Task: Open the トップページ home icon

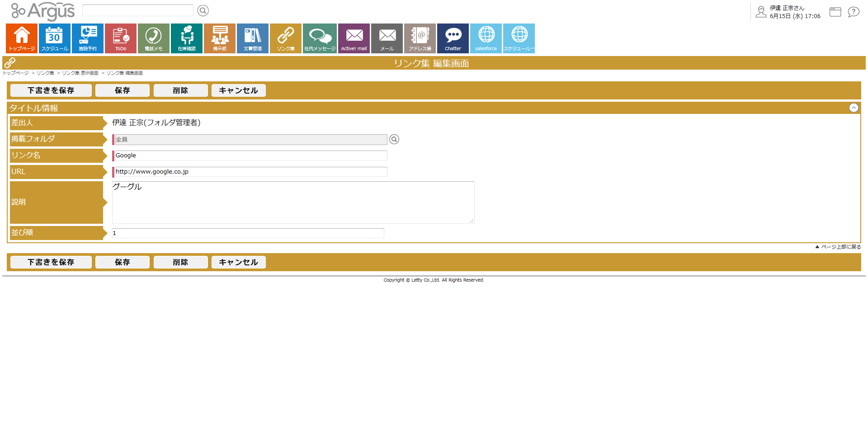Action: tap(22, 38)
